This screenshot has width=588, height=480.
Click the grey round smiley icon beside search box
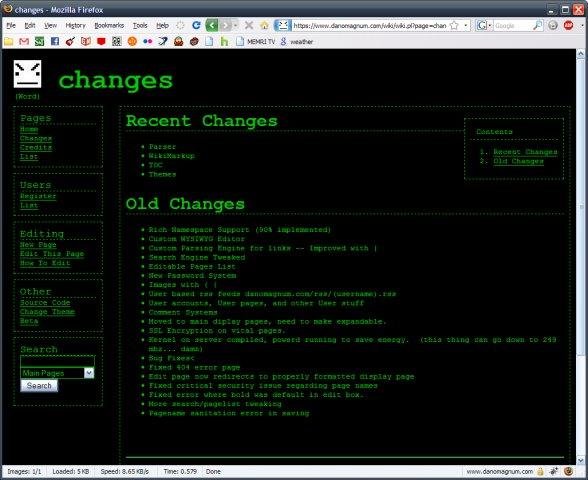tap(553, 26)
